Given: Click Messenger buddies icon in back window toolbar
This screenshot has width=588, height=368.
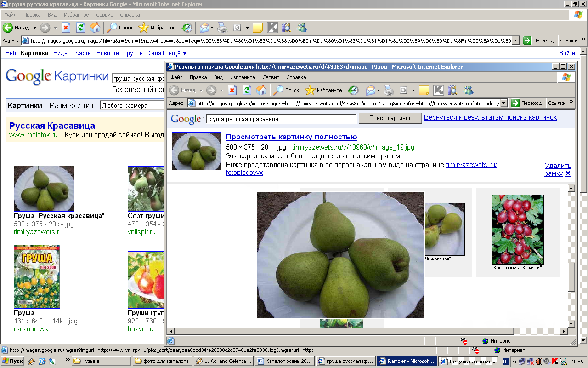Looking at the screenshot, I should (x=302, y=28).
